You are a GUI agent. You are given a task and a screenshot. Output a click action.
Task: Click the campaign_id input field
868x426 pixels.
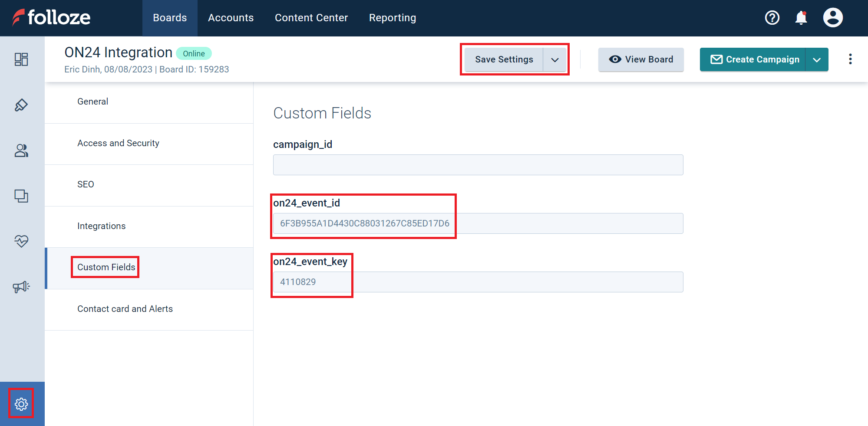pyautogui.click(x=478, y=165)
